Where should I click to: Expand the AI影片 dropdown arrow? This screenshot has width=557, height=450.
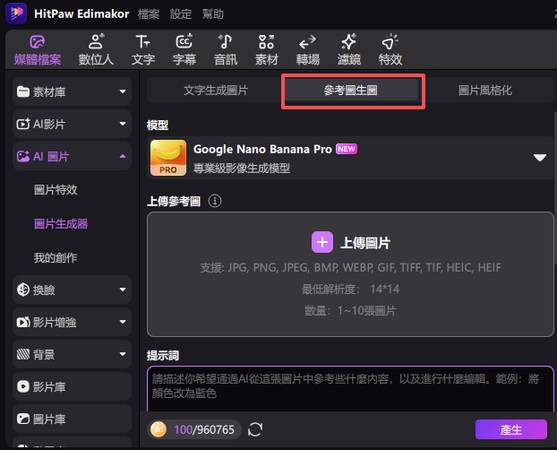tap(123, 124)
